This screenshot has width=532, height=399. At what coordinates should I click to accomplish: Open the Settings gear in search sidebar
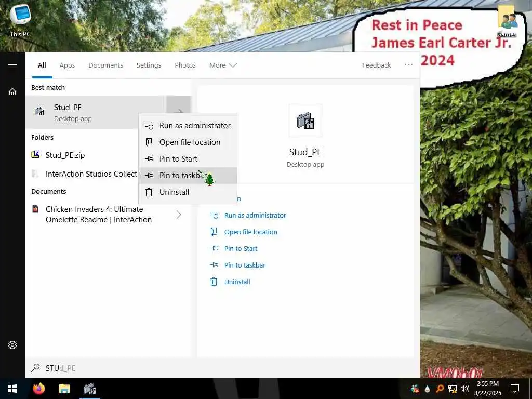coord(12,345)
